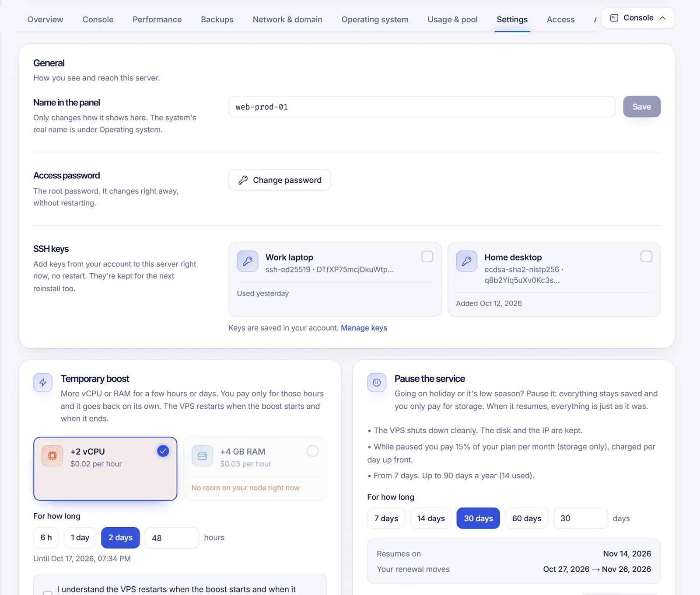Focus the panel name input field
The height and width of the screenshot is (595, 700).
tap(422, 107)
